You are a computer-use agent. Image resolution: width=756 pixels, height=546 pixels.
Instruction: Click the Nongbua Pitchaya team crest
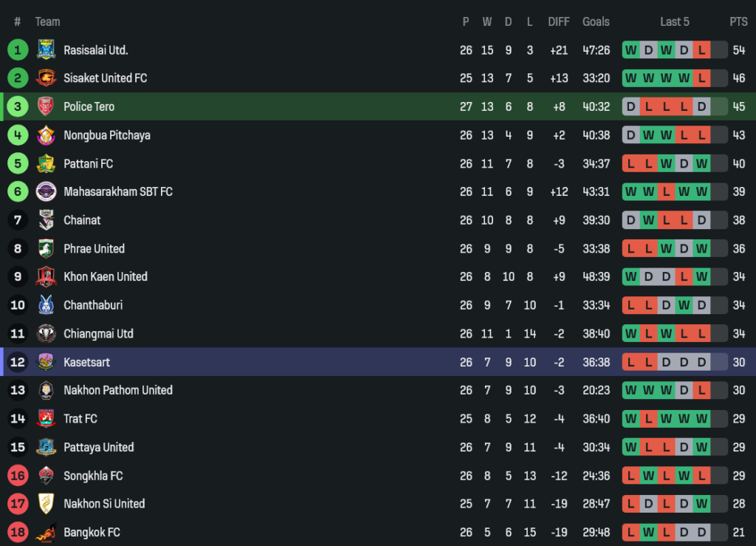[x=46, y=135]
